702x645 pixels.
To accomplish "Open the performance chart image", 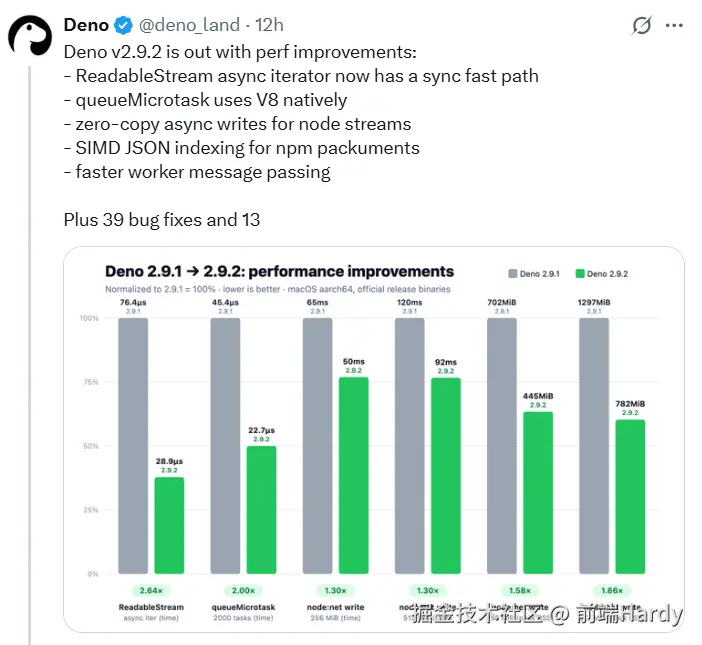I will pyautogui.click(x=374, y=439).
